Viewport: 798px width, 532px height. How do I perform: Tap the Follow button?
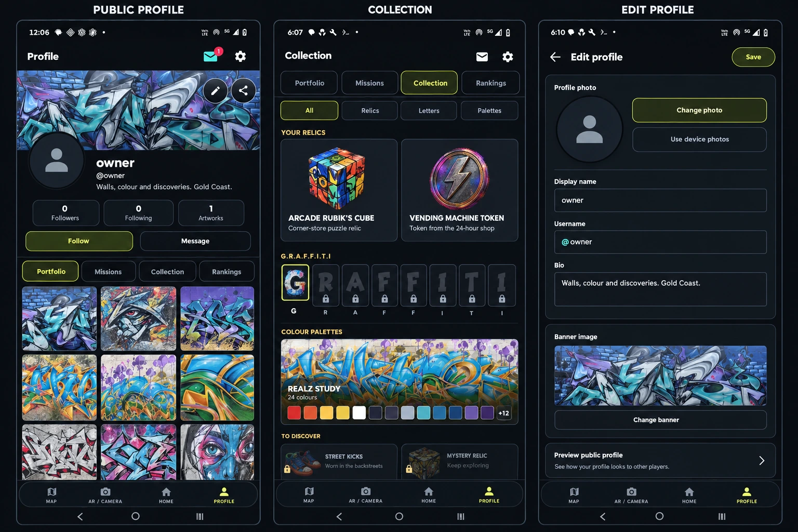[x=79, y=241]
